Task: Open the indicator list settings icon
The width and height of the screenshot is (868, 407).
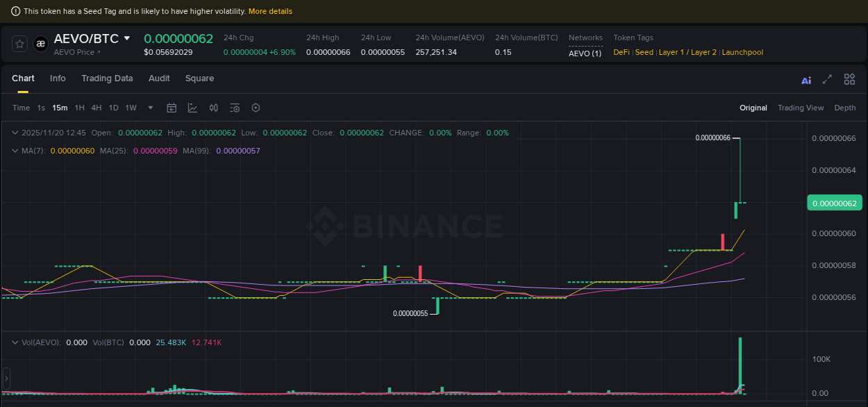Action: coord(235,108)
